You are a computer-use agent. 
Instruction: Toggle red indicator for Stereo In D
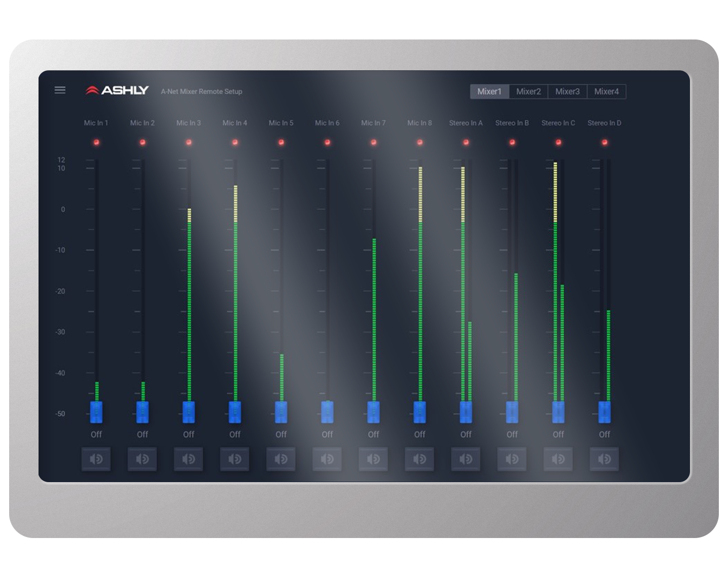point(605,142)
